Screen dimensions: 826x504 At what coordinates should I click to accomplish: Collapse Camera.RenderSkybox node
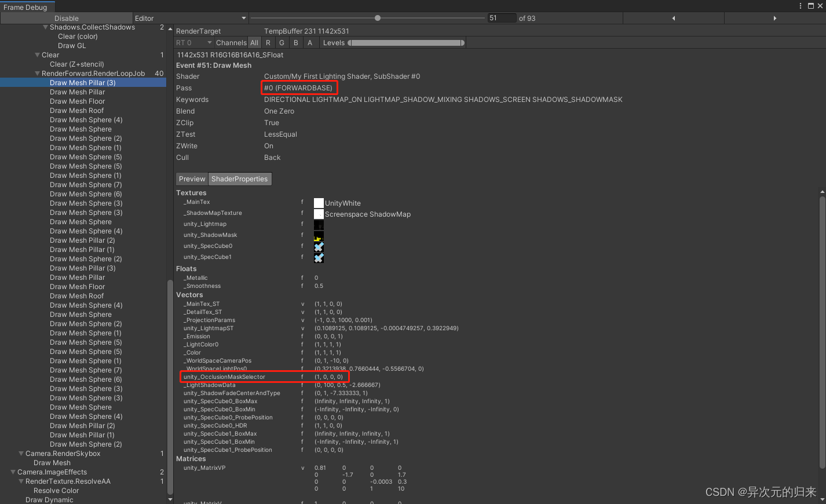pyautogui.click(x=21, y=454)
